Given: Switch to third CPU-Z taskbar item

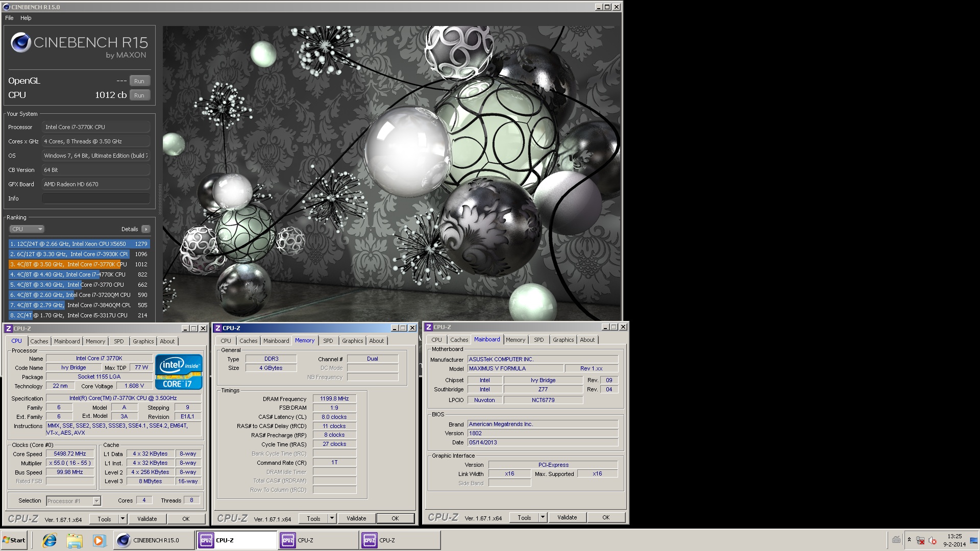Looking at the screenshot, I should pos(401,540).
